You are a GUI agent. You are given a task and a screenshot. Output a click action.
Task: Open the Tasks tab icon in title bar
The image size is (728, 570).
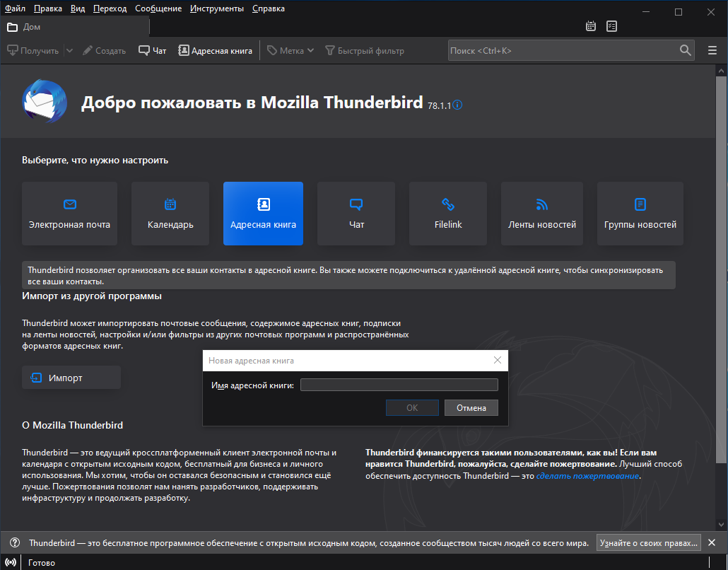(612, 26)
